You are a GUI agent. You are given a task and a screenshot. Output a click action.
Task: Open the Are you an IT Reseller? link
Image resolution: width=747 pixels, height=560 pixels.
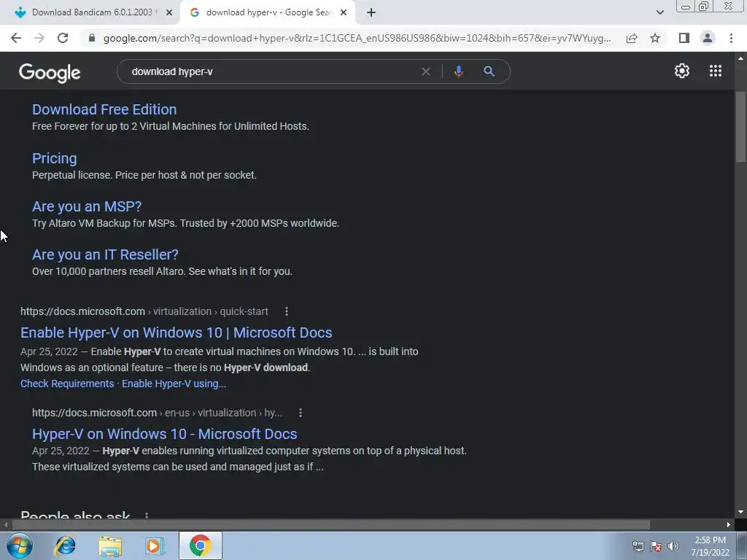click(105, 254)
